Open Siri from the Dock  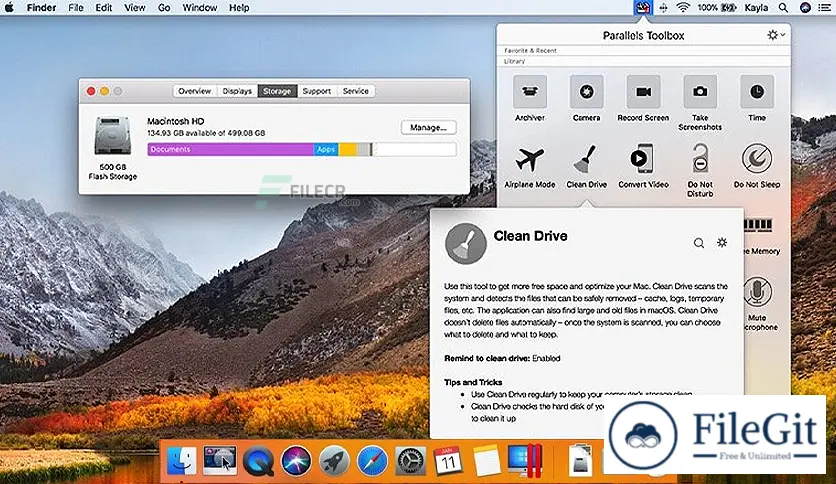tap(296, 461)
